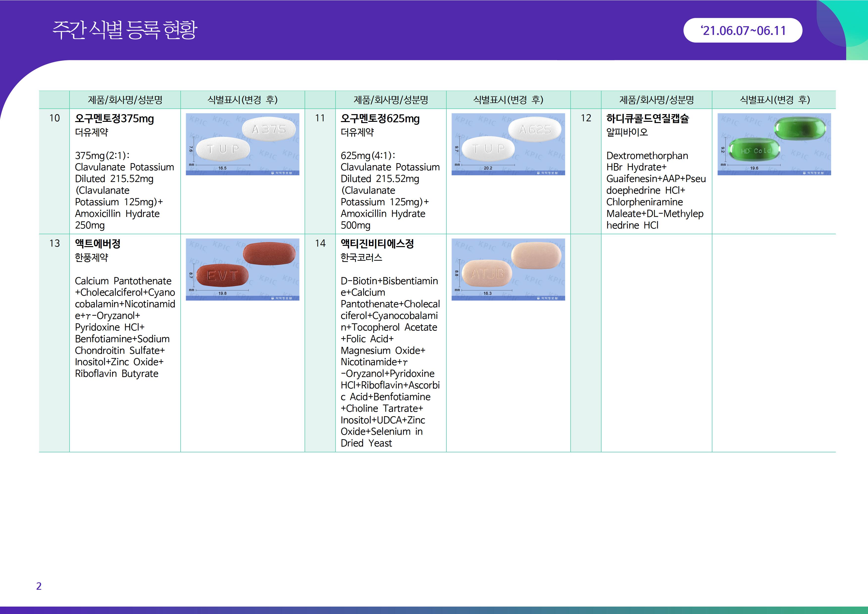Click row number 12 cell

pyautogui.click(x=586, y=118)
